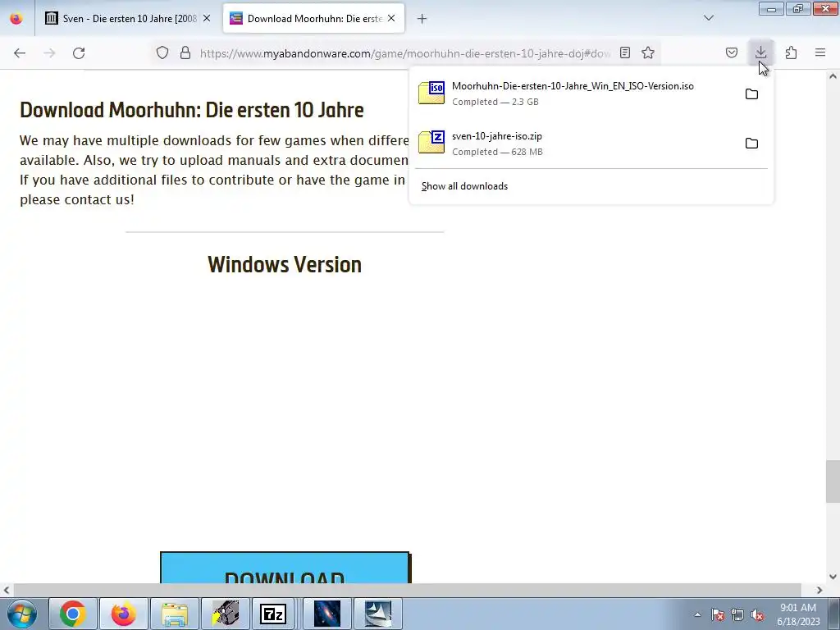Click the muted volume tray icon
The height and width of the screenshot is (630, 840).
pyautogui.click(x=757, y=615)
